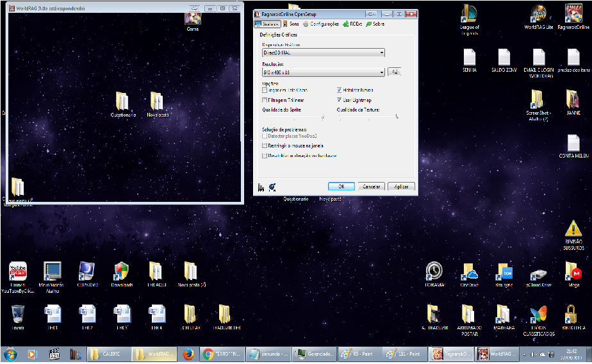Open the Downloads shield shortcut

122,274
